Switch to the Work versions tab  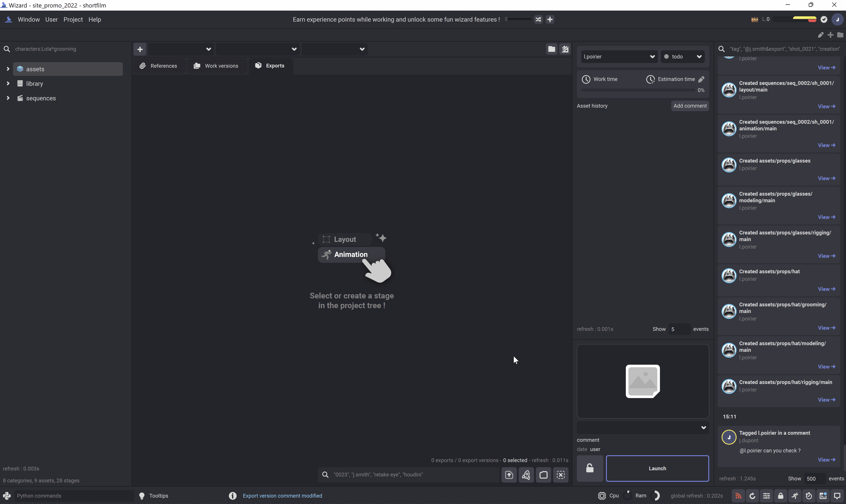pyautogui.click(x=216, y=66)
